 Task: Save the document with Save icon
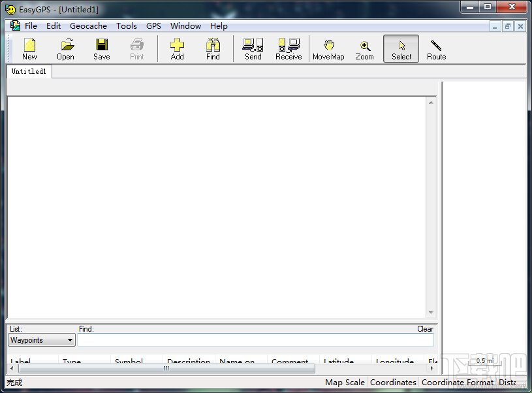coord(101,49)
